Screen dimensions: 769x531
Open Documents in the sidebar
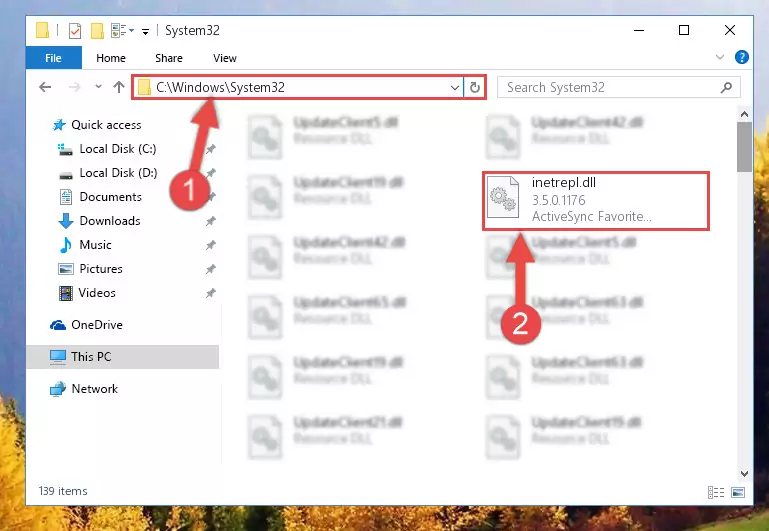(110, 197)
